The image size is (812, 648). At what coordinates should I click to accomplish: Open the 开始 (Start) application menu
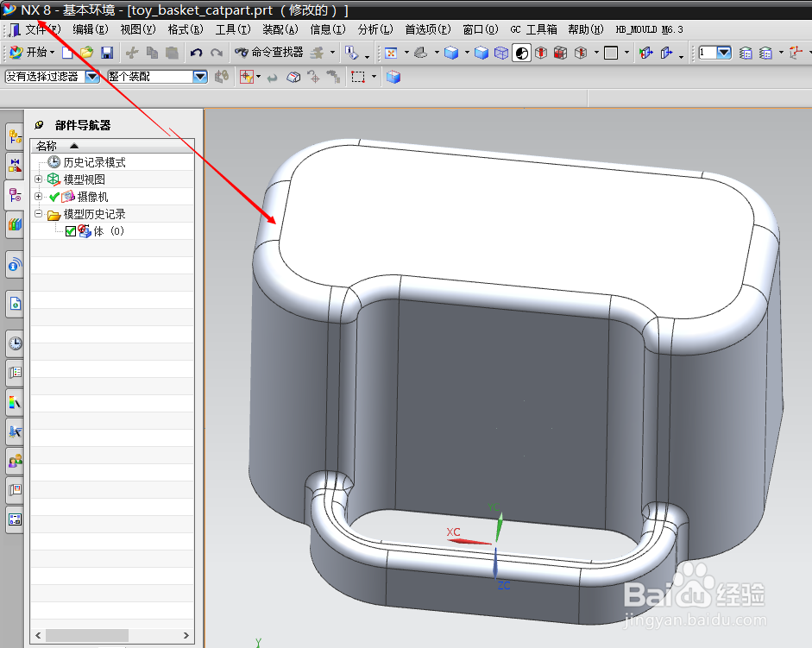coord(32,53)
